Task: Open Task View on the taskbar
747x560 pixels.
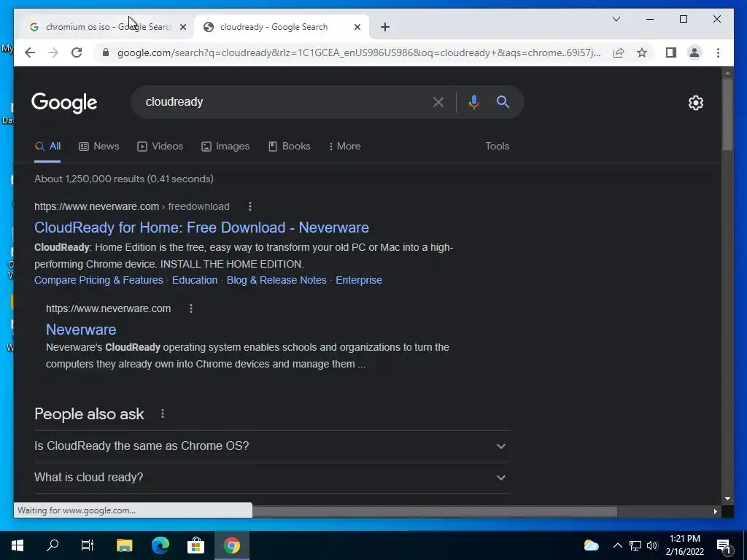Action: click(88, 545)
